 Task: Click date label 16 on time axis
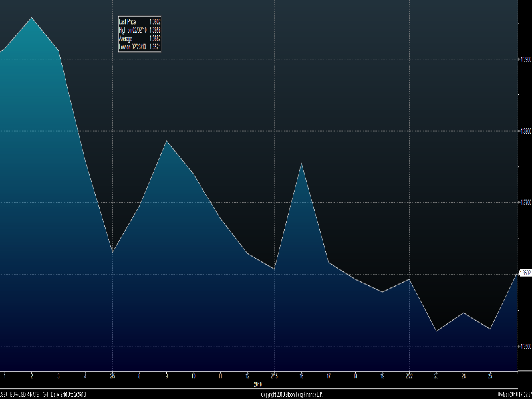click(x=301, y=376)
